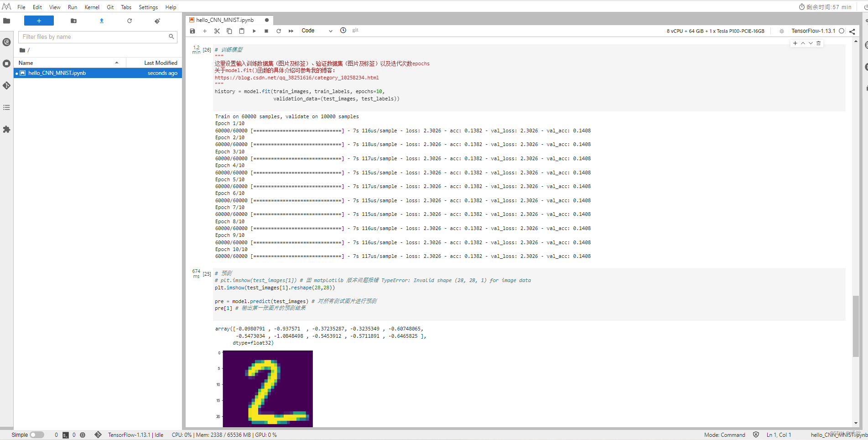Click the git clone icon in file browser

point(157,21)
